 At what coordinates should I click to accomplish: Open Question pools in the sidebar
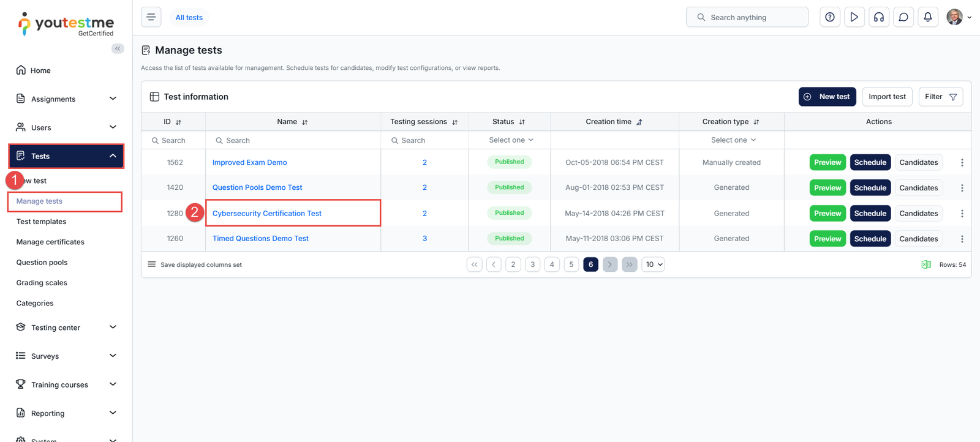42,262
